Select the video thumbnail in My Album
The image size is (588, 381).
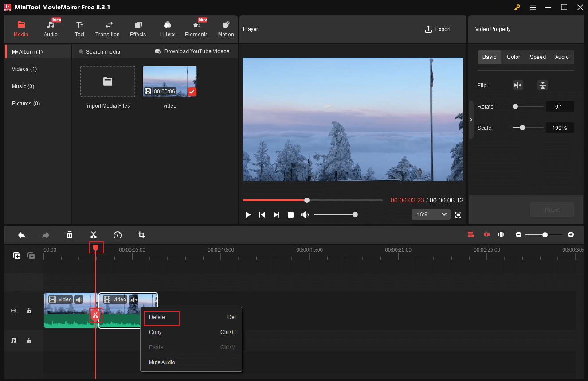[x=169, y=81]
